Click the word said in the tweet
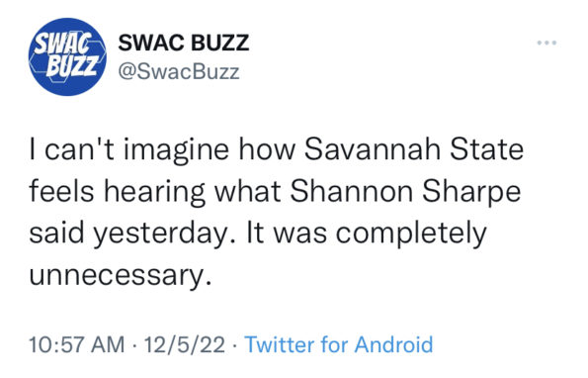This screenshot has width=588, height=378. click(56, 233)
